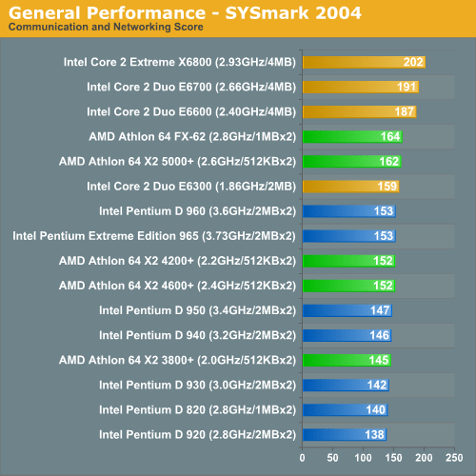Click the bar value 146
The height and width of the screenshot is (476, 476).
point(379,335)
